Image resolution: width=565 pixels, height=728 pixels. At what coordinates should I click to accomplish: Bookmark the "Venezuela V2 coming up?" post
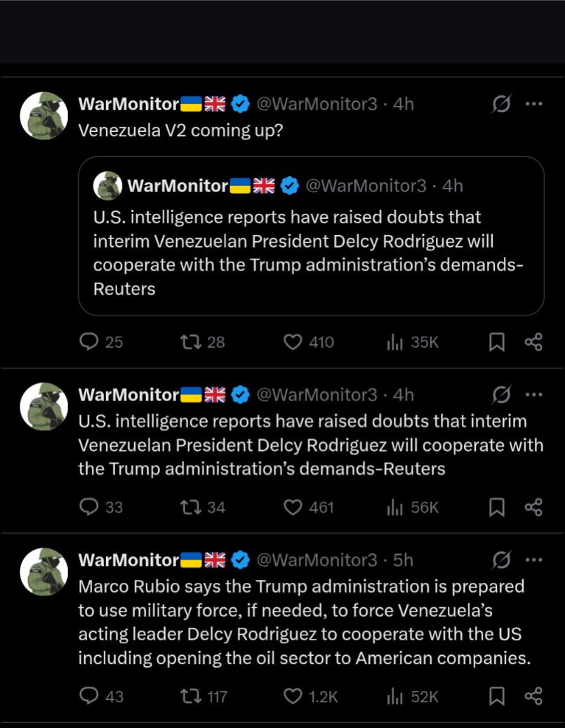point(497,342)
